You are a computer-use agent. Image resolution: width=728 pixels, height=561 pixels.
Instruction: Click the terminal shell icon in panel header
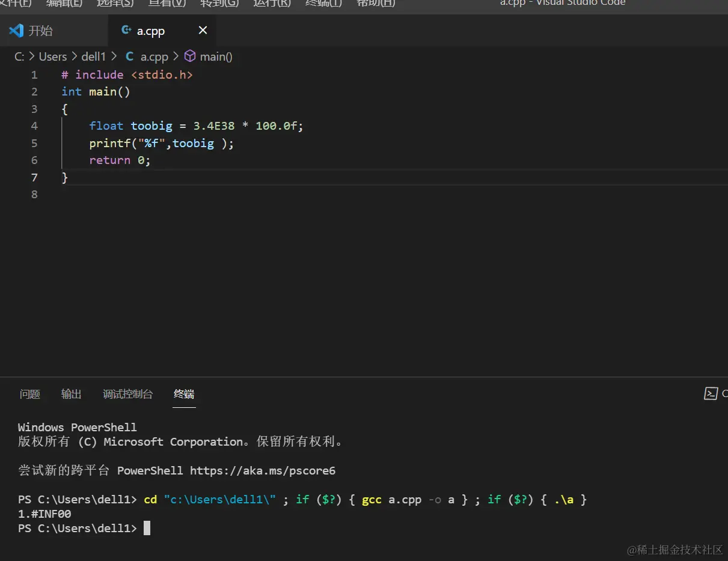click(711, 394)
